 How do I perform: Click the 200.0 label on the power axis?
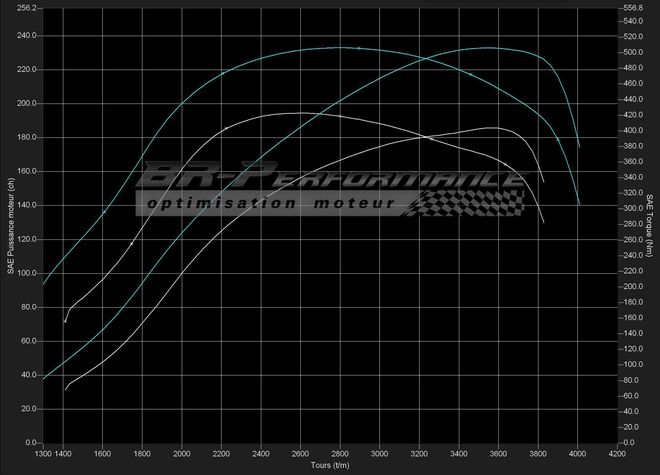[x=26, y=103]
